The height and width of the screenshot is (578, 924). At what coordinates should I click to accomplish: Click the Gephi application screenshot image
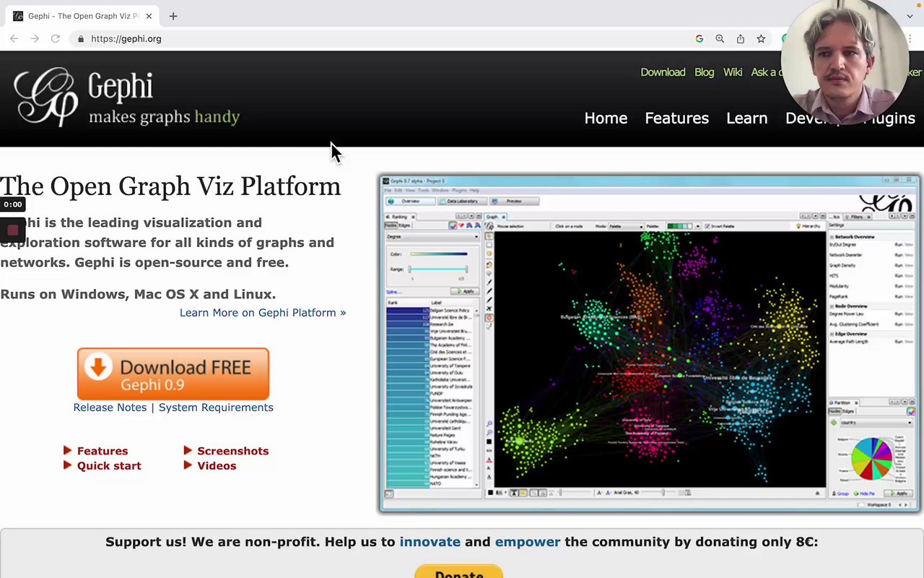[x=650, y=343]
